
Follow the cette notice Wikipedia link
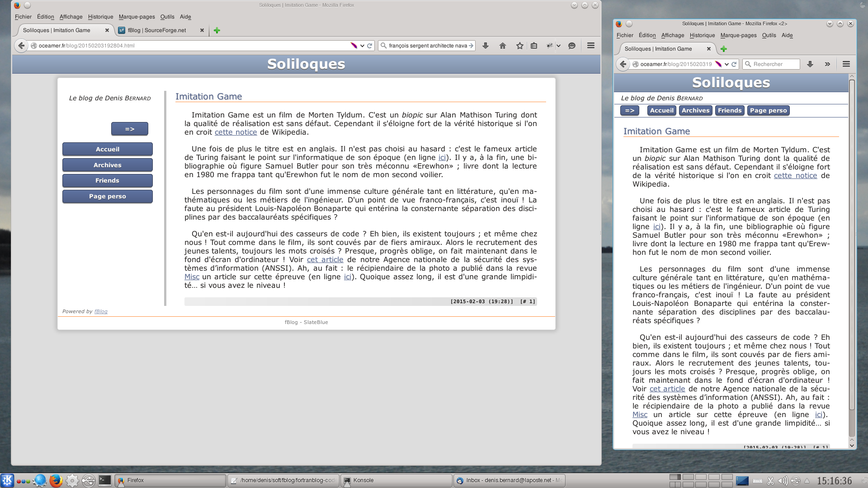point(236,132)
